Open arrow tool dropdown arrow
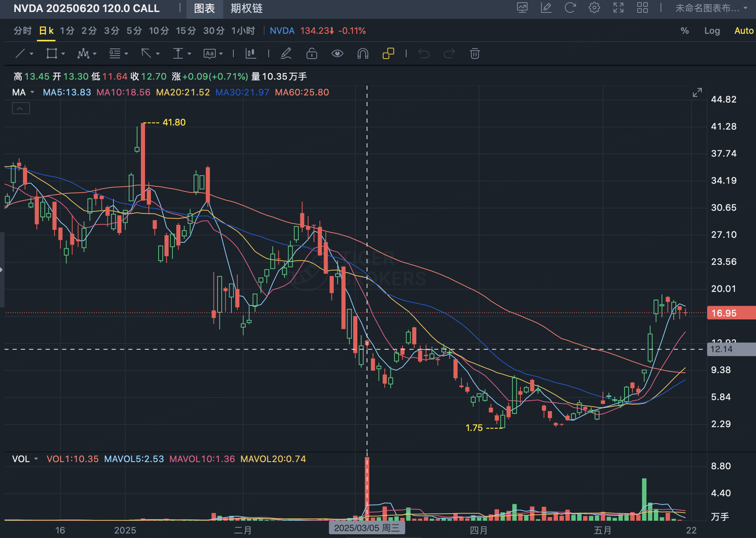This screenshot has width=756, height=538. (158, 54)
